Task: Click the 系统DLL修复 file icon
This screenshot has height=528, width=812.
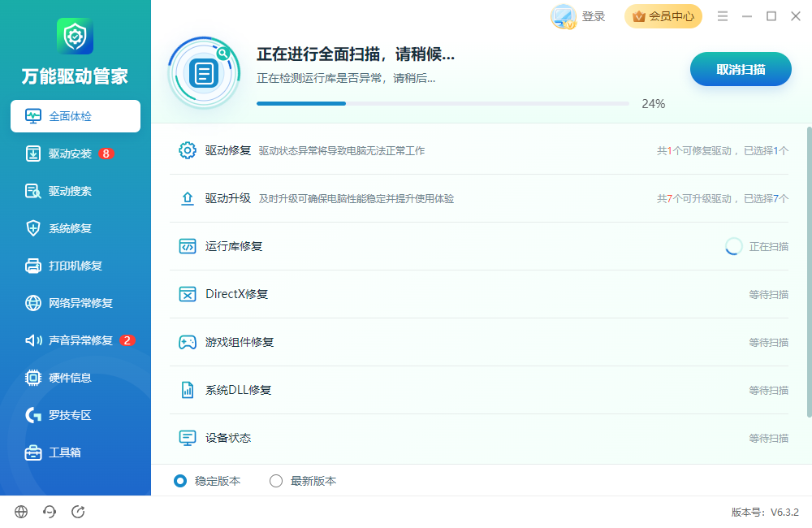Action: click(188, 390)
